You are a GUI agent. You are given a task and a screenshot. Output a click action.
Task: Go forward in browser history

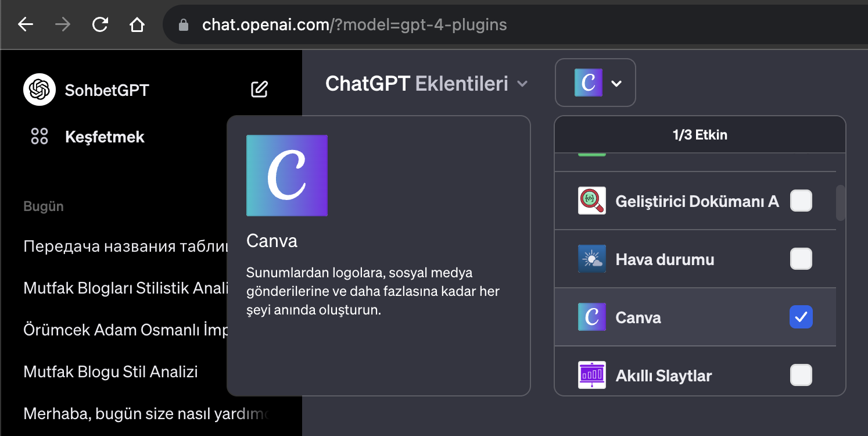click(x=63, y=25)
